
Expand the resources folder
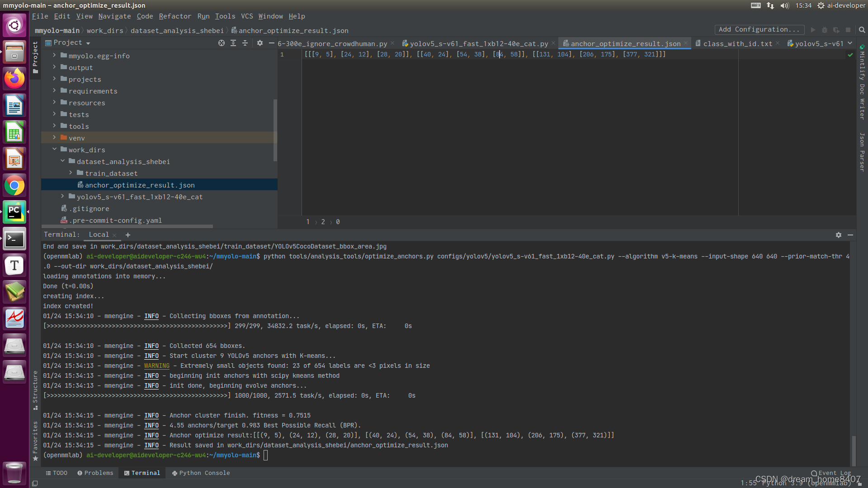(x=55, y=102)
